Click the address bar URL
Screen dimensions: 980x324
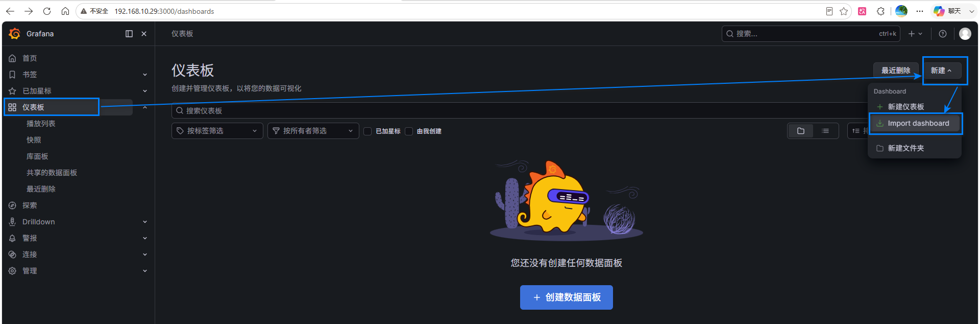pos(164,11)
